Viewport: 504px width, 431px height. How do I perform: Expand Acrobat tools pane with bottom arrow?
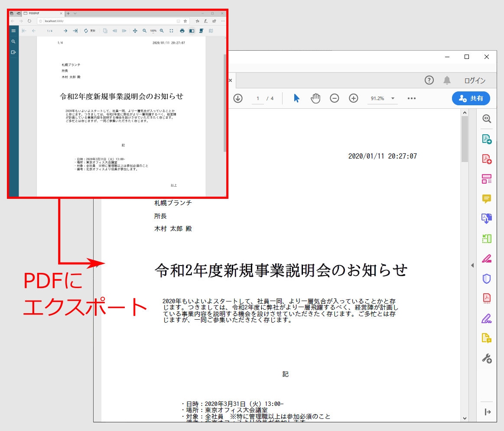pos(488,412)
